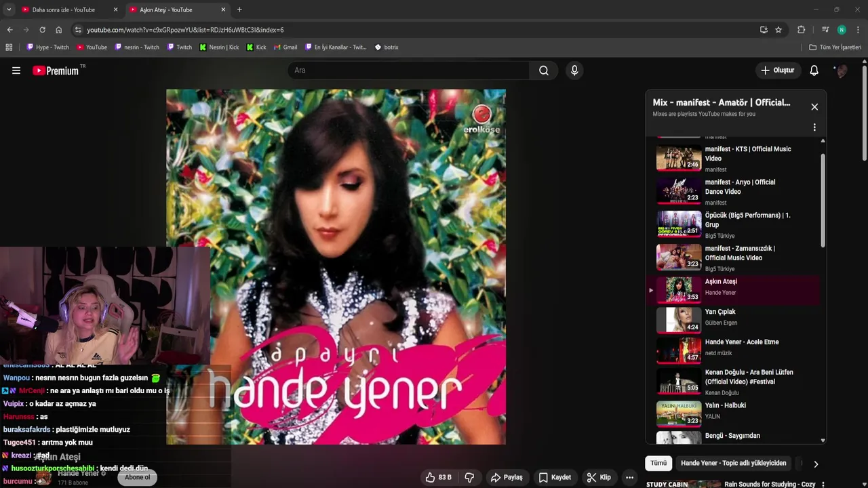868x488 pixels.
Task: Share video with Paylaş button
Action: coord(507,477)
